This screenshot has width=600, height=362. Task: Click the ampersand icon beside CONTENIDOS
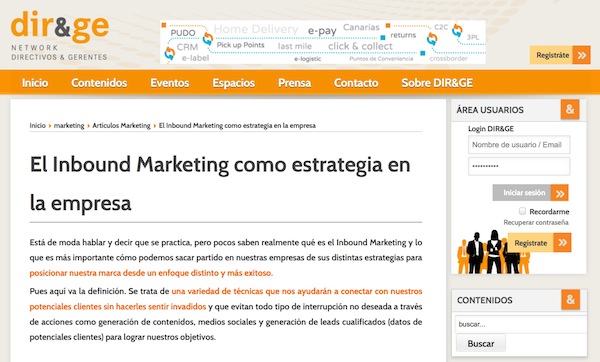click(x=571, y=300)
